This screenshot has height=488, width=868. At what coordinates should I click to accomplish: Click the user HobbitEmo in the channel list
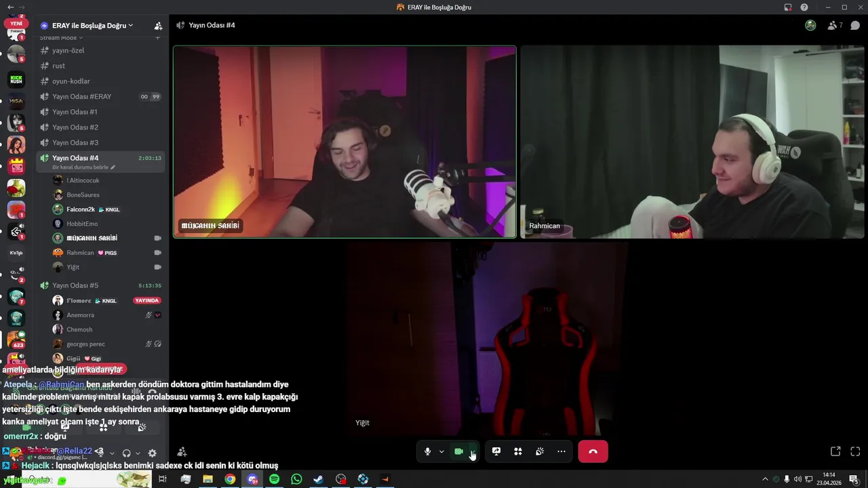point(107,224)
